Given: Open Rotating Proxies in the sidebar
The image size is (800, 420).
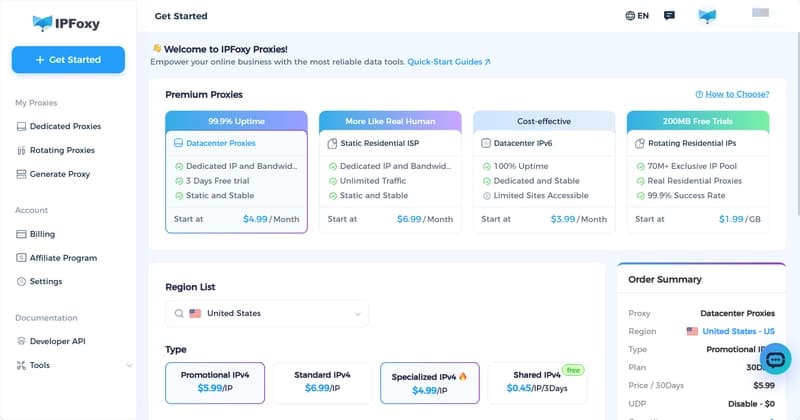Looking at the screenshot, I should [x=62, y=150].
